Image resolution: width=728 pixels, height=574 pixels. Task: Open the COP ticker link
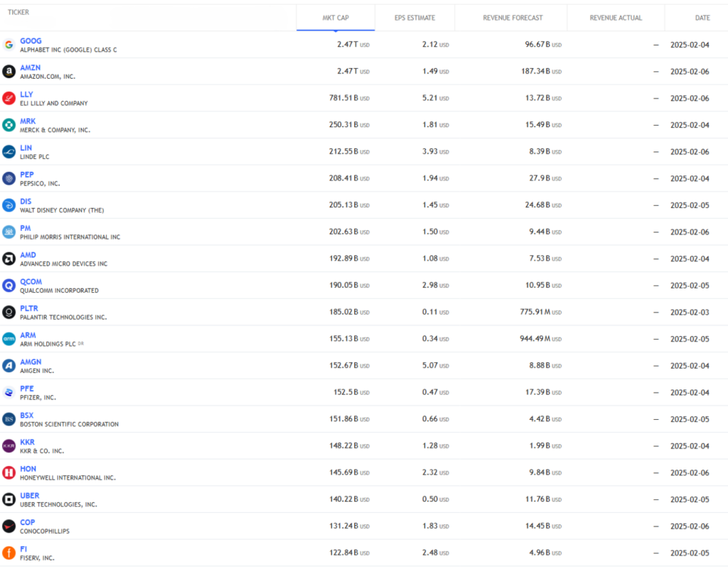28,522
